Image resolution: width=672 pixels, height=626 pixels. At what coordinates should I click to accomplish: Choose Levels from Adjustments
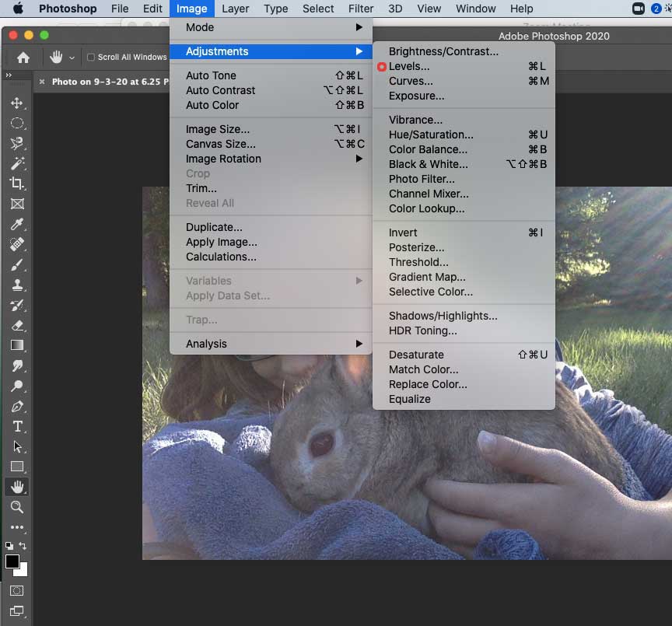click(464, 66)
